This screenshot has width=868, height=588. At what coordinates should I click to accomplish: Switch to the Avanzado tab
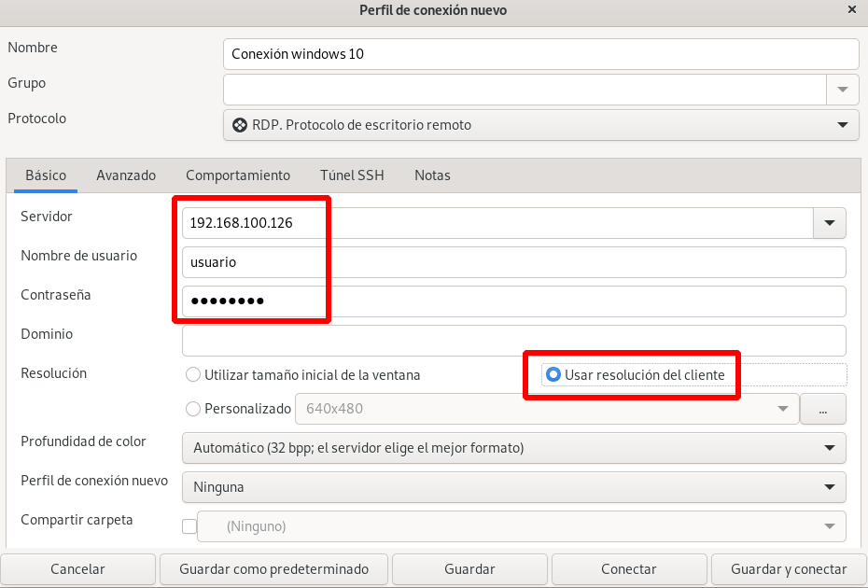[125, 175]
